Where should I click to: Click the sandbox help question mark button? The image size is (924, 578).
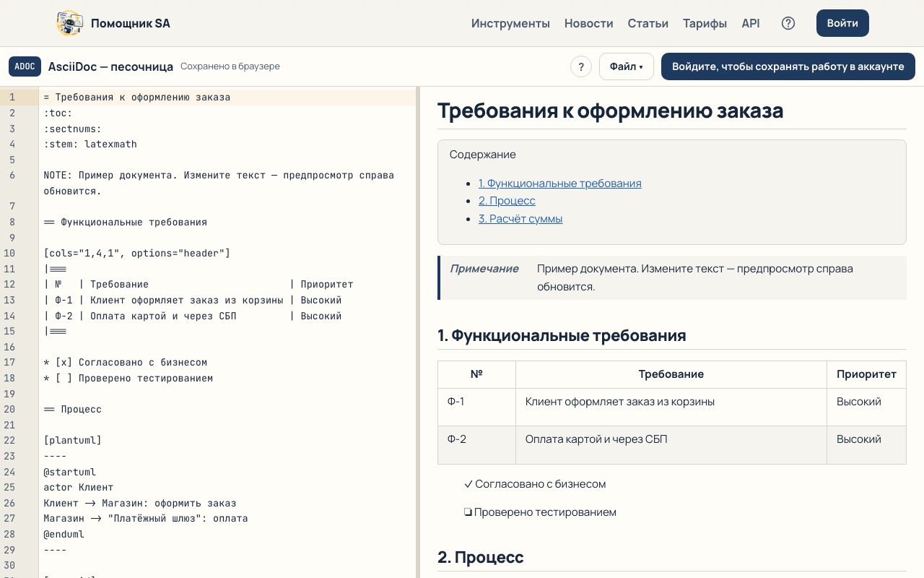click(x=581, y=66)
